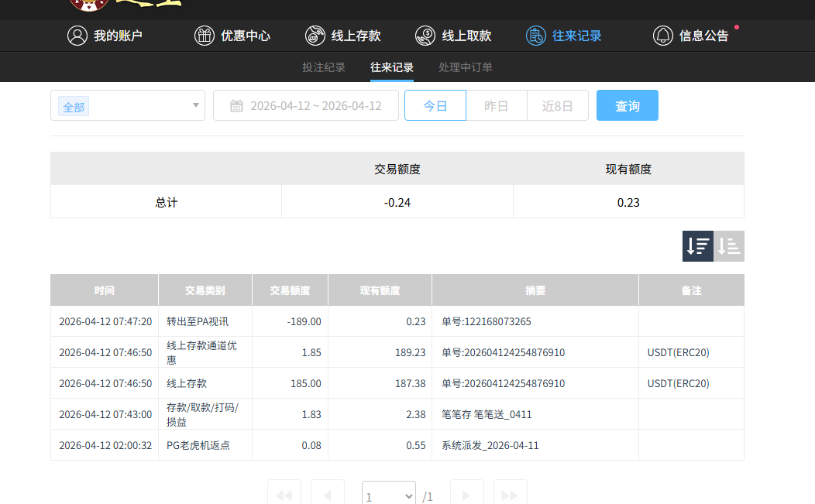This screenshot has width=815, height=504.
Task: Open the page number dropdown
Action: (389, 496)
